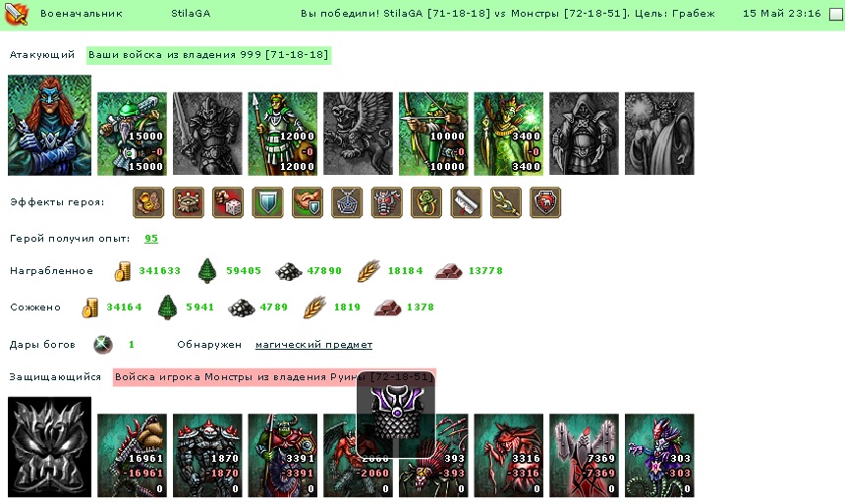Image resolution: width=845 pixels, height=504 pixels.
Task: Tick the checkbox next to the report date
Action: (836, 14)
